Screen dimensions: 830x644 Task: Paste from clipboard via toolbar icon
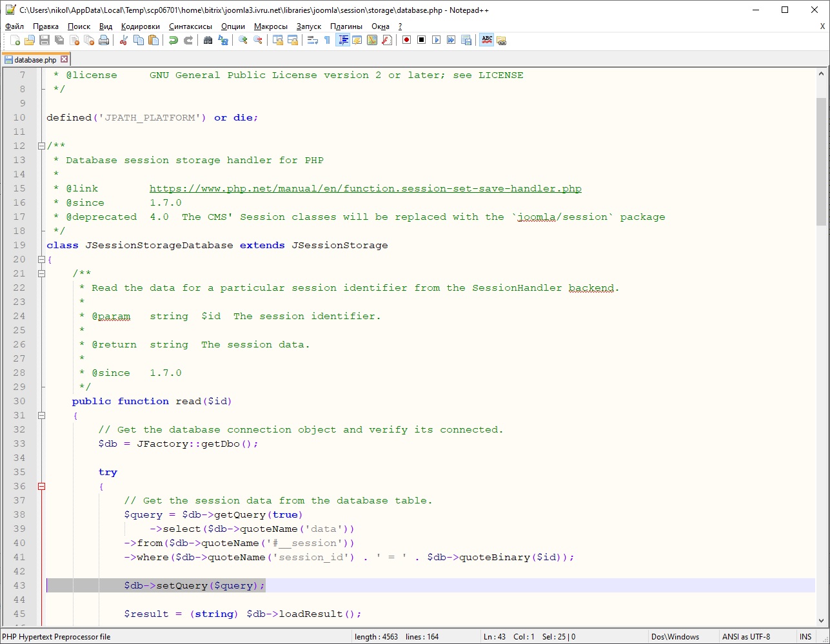click(153, 40)
